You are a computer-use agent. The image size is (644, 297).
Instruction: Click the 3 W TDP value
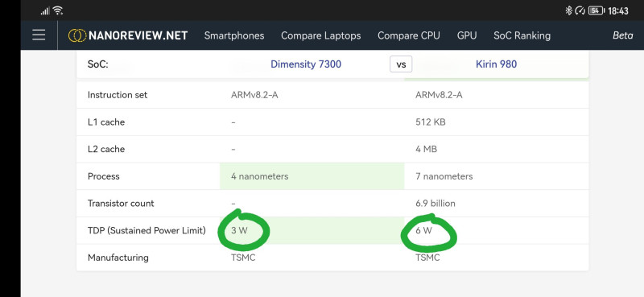(x=239, y=230)
